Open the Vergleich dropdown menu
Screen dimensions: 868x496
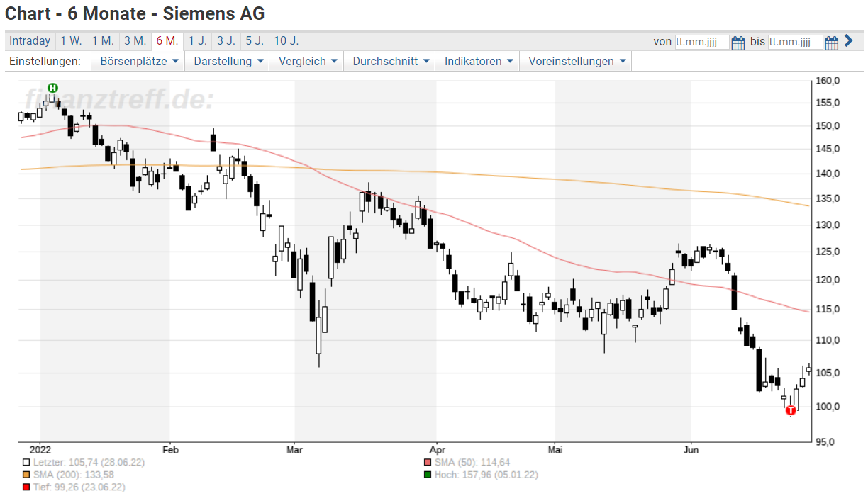tap(307, 62)
